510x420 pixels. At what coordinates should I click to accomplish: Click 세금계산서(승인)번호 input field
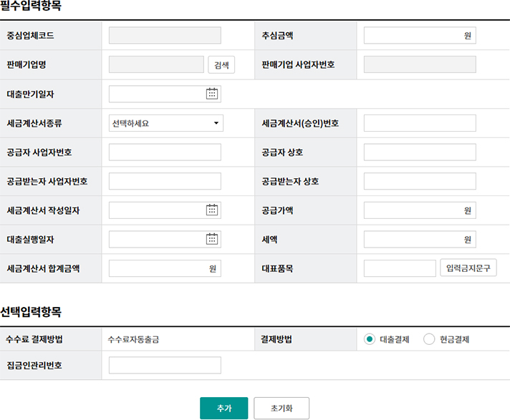tap(419, 123)
